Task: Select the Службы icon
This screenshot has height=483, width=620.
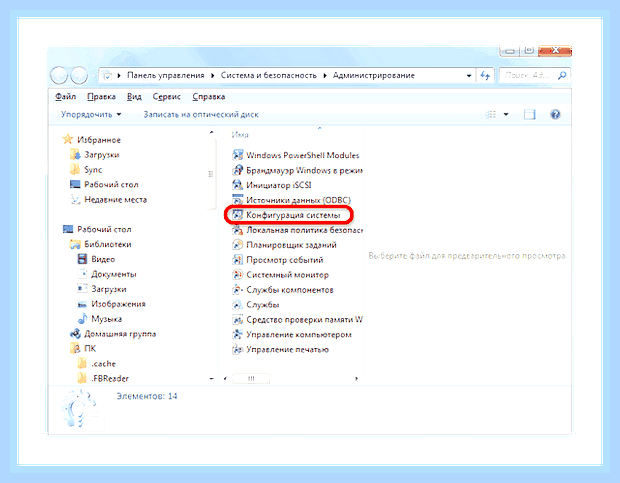Action: pos(237,305)
